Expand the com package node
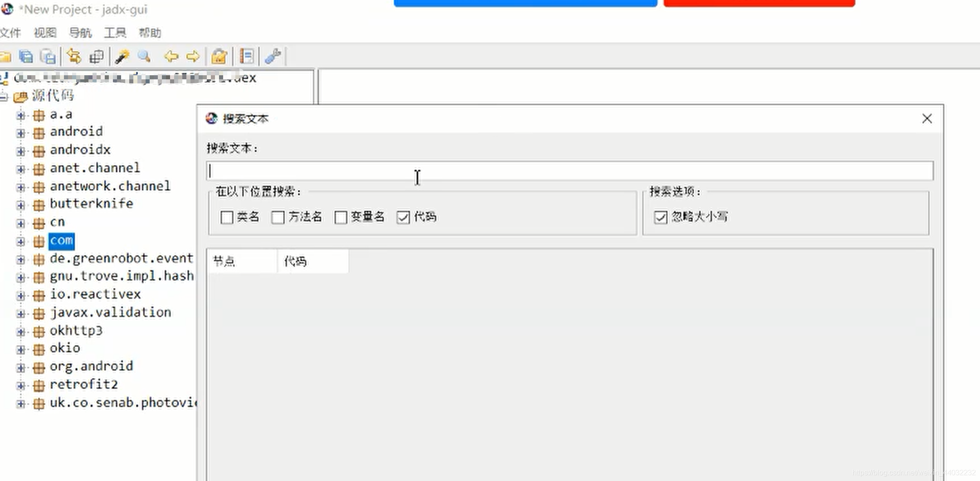Viewport: 980px width, 481px height. 20,241
